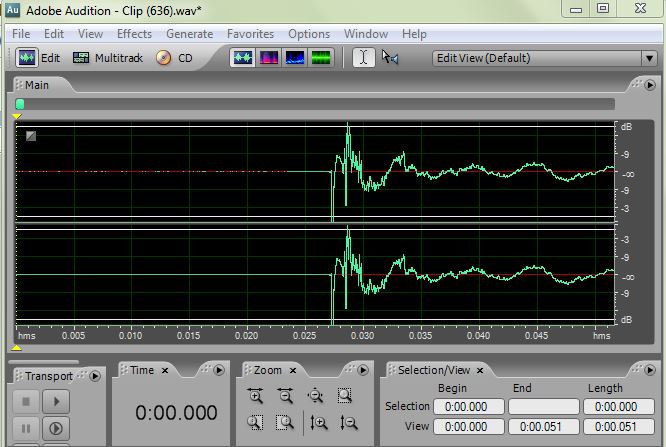Viewport: 666px width, 447px height.
Task: Open Main panel options arrow menu
Action: pyautogui.click(x=650, y=85)
